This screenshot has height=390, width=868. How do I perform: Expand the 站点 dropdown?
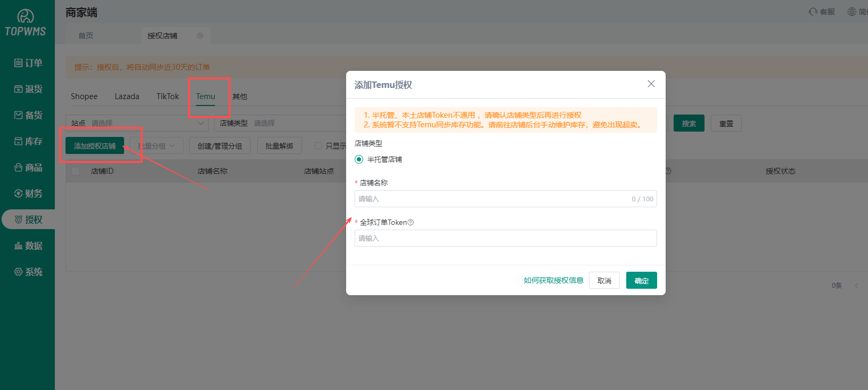click(137, 123)
